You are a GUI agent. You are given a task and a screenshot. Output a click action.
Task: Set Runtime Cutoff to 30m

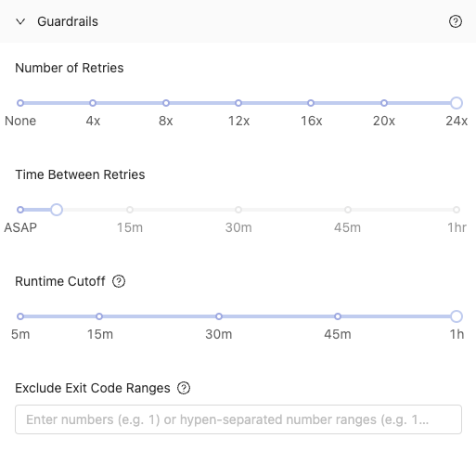pos(219,316)
